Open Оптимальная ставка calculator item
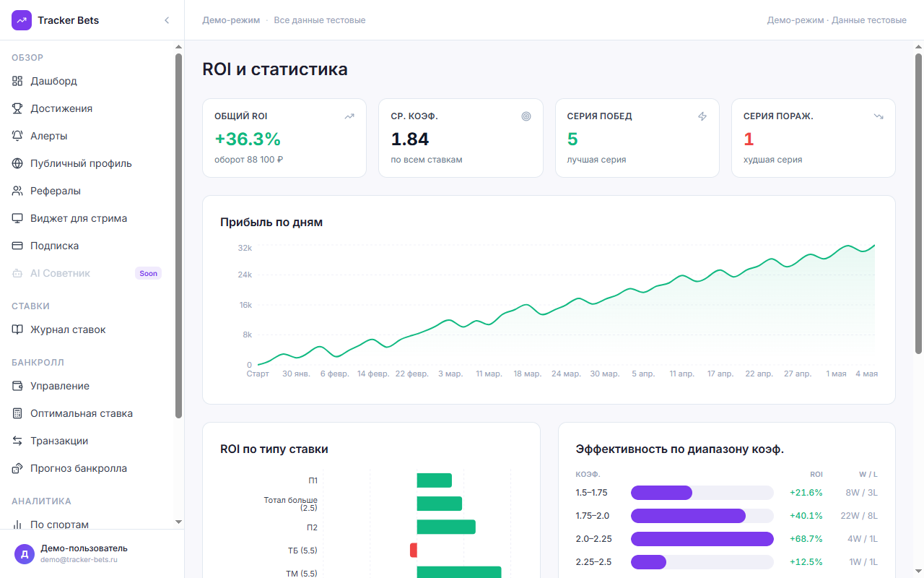Image resolution: width=924 pixels, height=578 pixels. (x=87, y=413)
